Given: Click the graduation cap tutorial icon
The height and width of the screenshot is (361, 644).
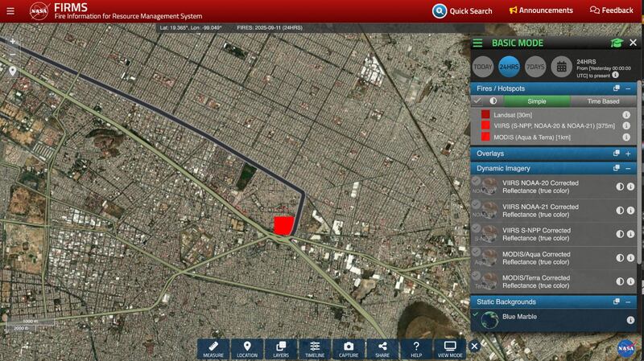Looking at the screenshot, I should pyautogui.click(x=617, y=43).
